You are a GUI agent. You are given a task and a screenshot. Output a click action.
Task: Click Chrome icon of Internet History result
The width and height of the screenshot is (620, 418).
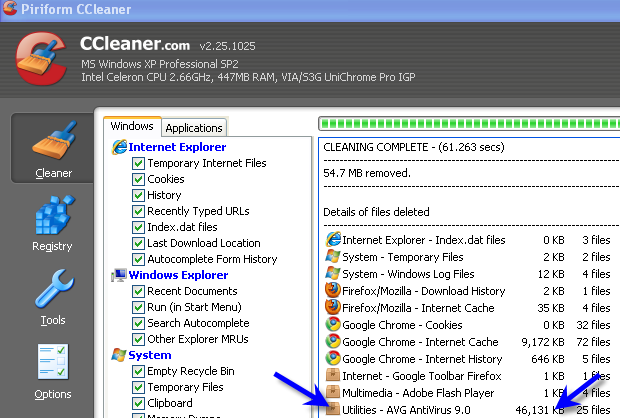pos(333,359)
